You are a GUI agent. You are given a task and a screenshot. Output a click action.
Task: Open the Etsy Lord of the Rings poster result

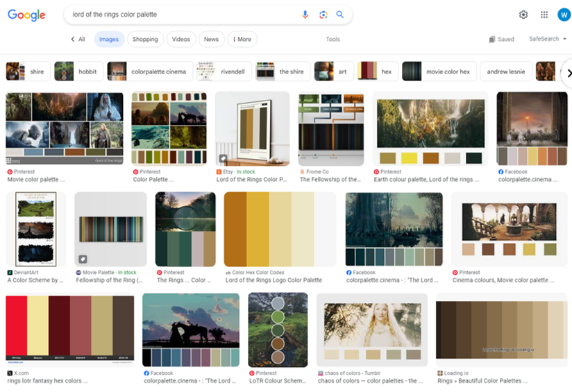point(252,128)
